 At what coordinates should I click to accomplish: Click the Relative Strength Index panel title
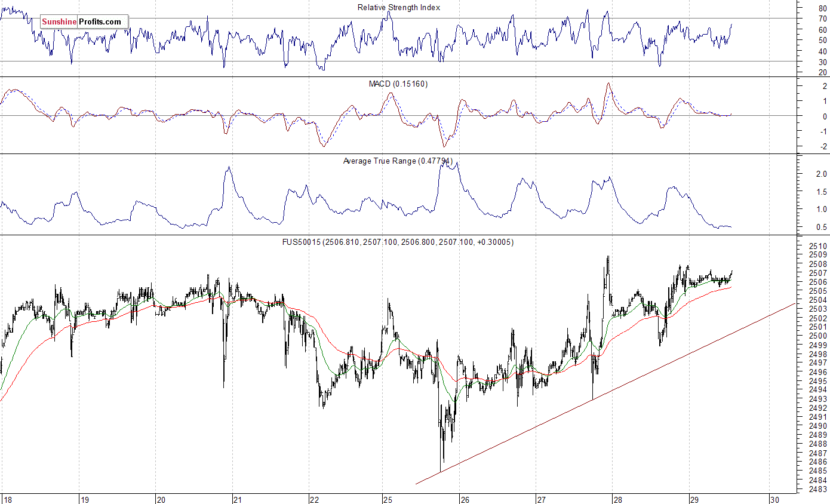pos(399,7)
